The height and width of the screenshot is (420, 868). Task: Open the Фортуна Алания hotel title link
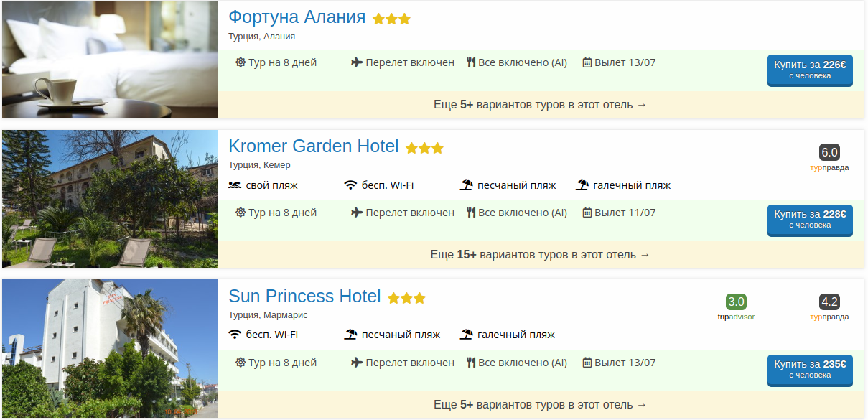tap(297, 17)
